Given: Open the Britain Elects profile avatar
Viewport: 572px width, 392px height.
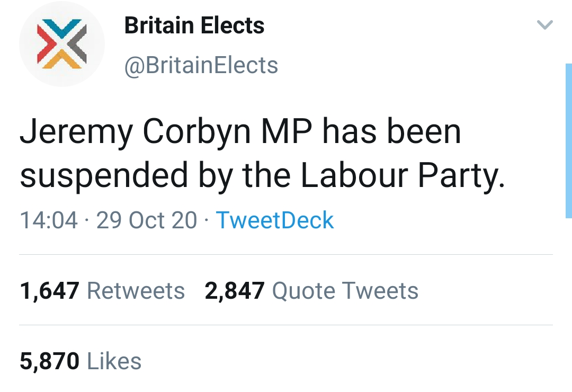Looking at the screenshot, I should coord(61,44).
